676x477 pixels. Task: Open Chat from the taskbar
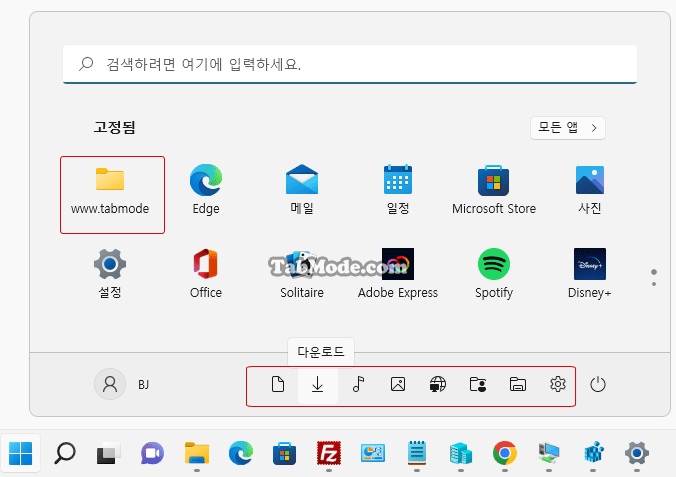click(x=153, y=453)
